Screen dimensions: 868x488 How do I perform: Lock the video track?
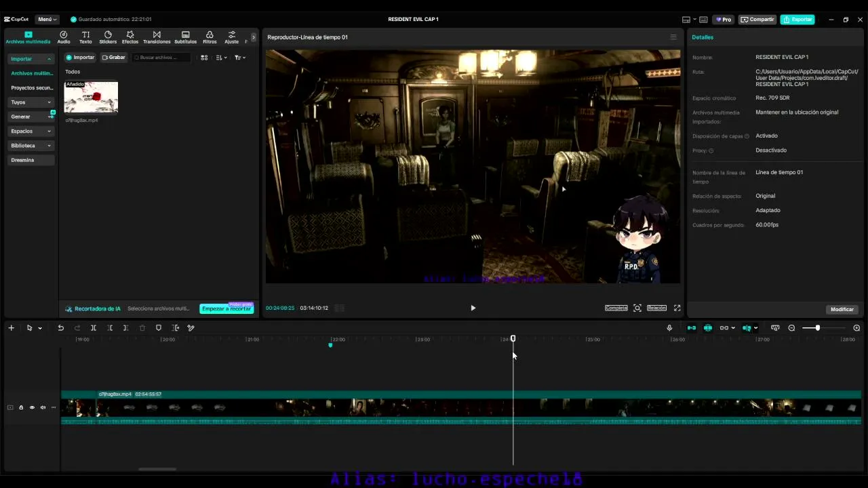click(x=21, y=407)
